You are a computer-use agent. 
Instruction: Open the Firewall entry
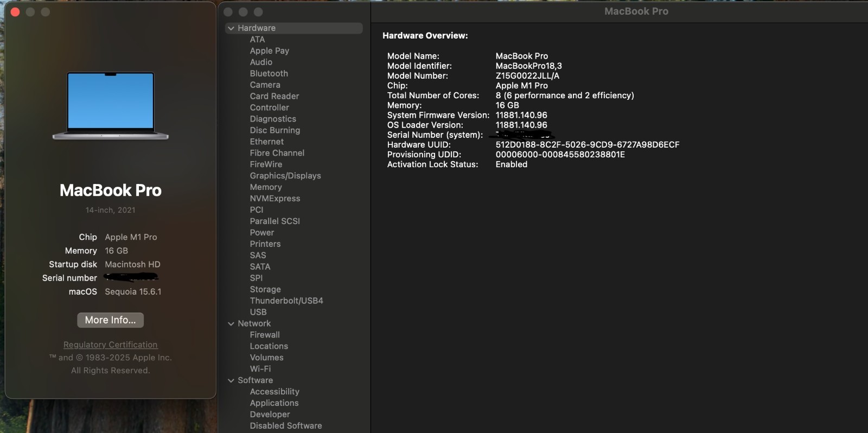[265, 335]
